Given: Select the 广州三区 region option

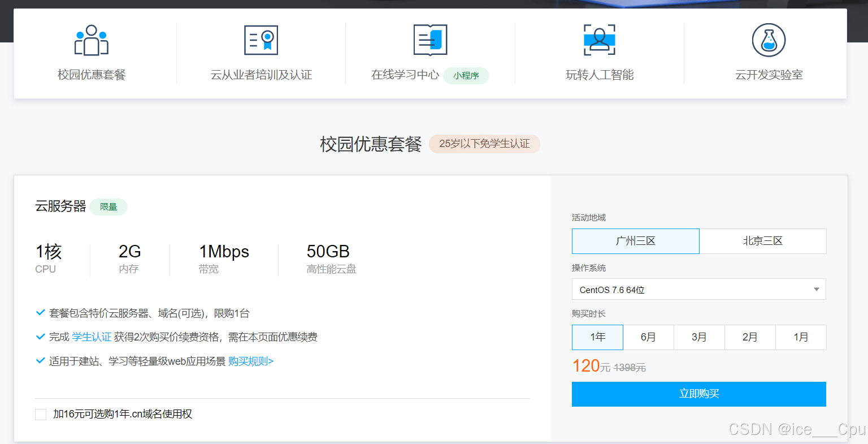Looking at the screenshot, I should click(636, 241).
